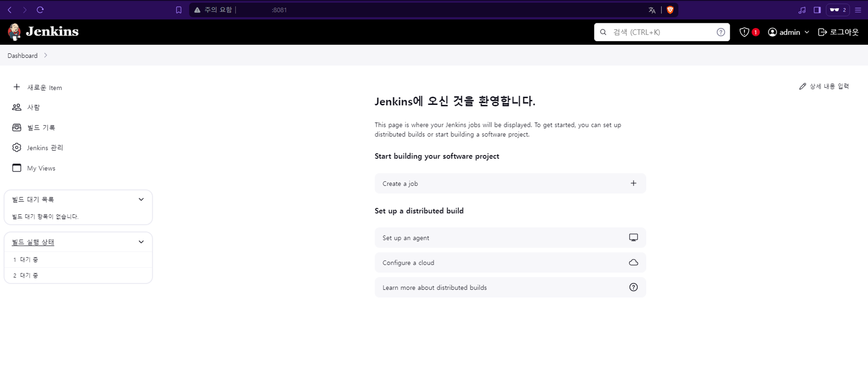The height and width of the screenshot is (378, 868).
Task: Open the media playlist music icon
Action: (x=802, y=10)
